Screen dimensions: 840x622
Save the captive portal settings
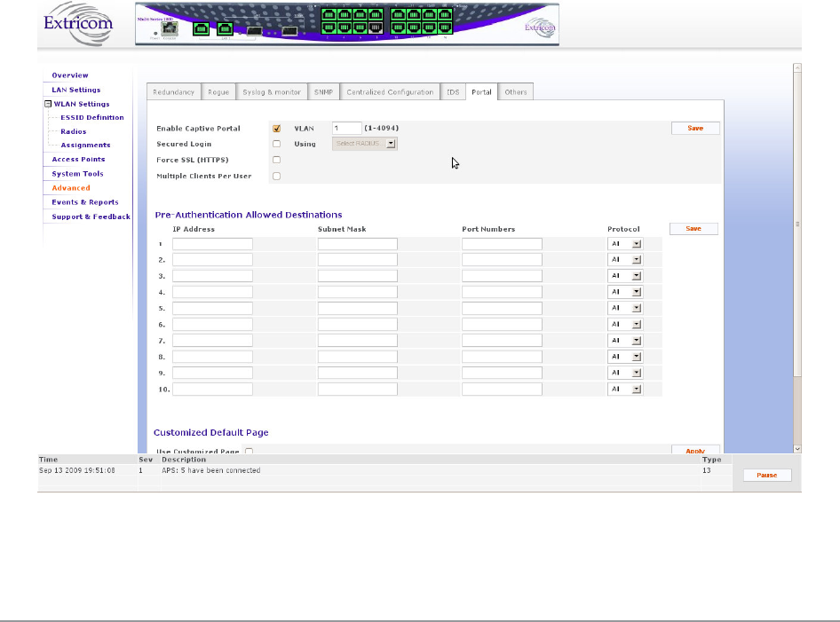(x=695, y=129)
